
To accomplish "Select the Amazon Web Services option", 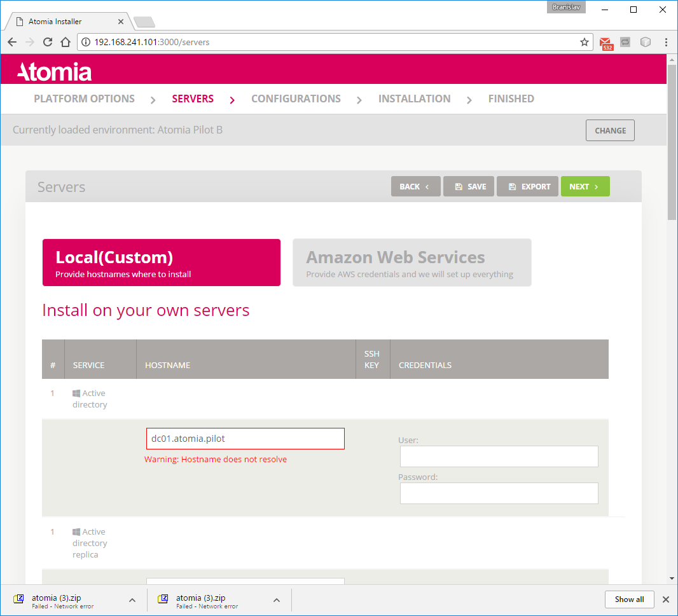I will [x=412, y=262].
